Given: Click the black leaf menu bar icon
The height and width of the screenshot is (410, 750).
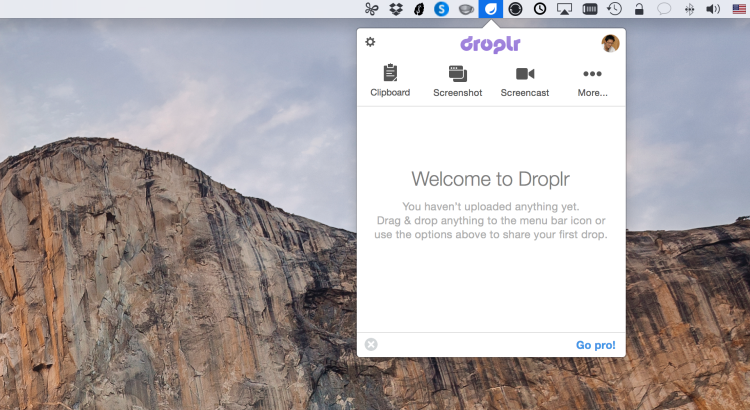Looking at the screenshot, I should pos(419,9).
